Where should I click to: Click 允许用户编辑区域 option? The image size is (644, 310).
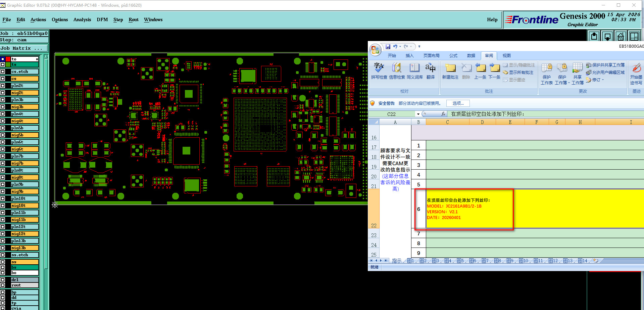click(605, 73)
